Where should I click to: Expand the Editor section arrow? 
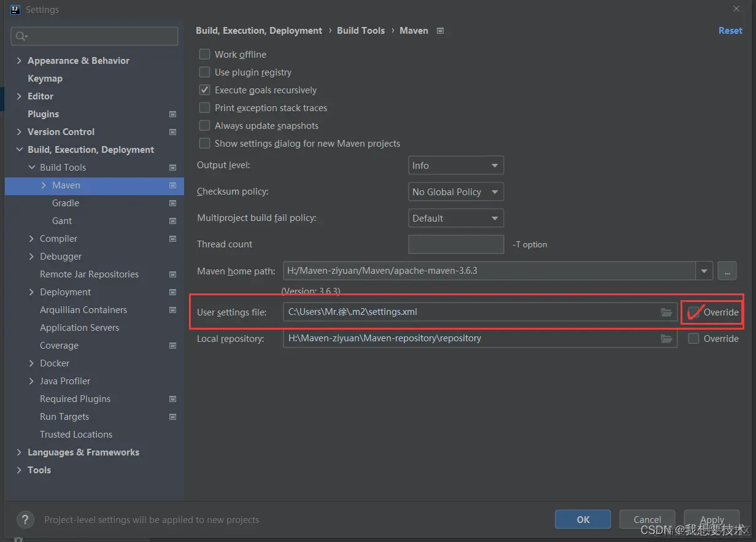19,96
